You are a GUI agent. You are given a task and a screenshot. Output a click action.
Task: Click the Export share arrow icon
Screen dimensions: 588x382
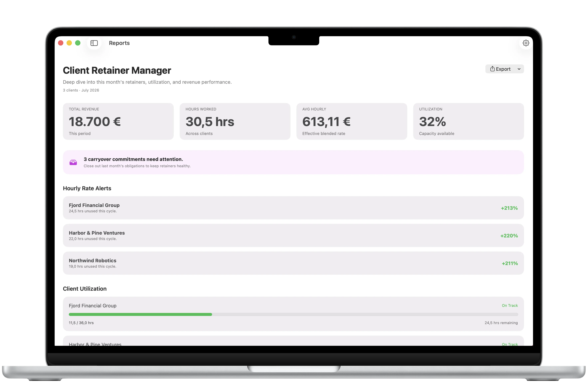[x=492, y=69]
